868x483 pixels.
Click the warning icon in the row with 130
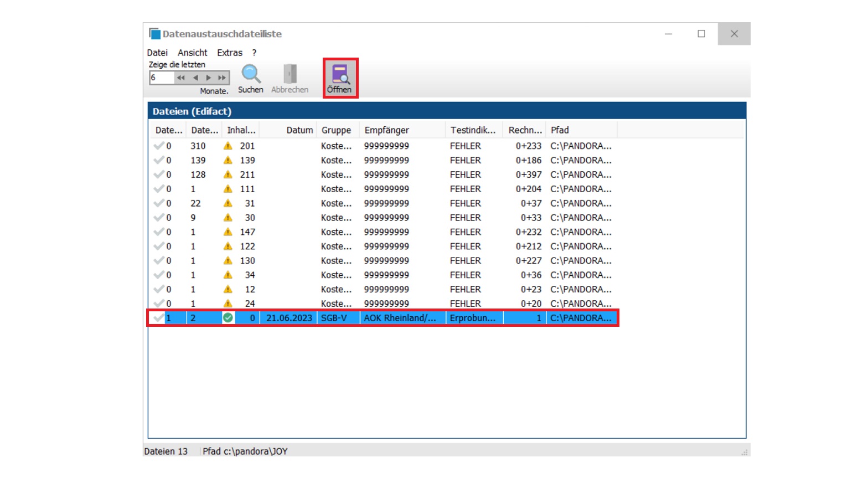coord(228,261)
